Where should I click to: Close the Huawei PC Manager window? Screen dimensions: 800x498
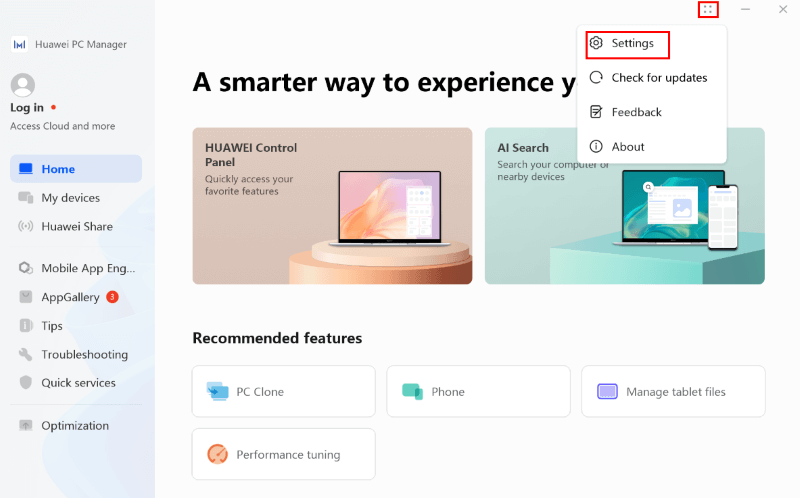pos(783,10)
